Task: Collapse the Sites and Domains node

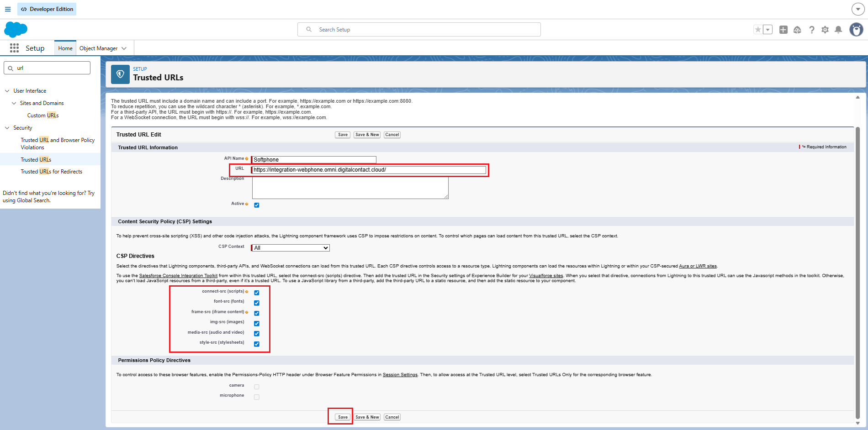Action: pyautogui.click(x=14, y=103)
